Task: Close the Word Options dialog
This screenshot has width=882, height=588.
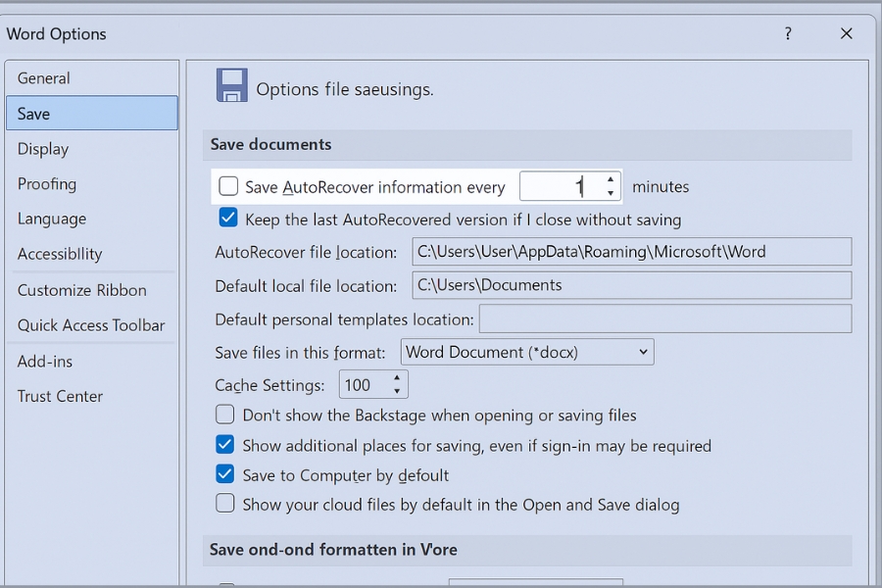Action: point(847,33)
